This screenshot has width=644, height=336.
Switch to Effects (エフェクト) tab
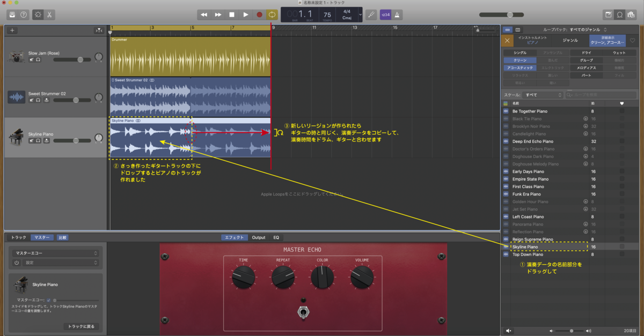coord(235,237)
